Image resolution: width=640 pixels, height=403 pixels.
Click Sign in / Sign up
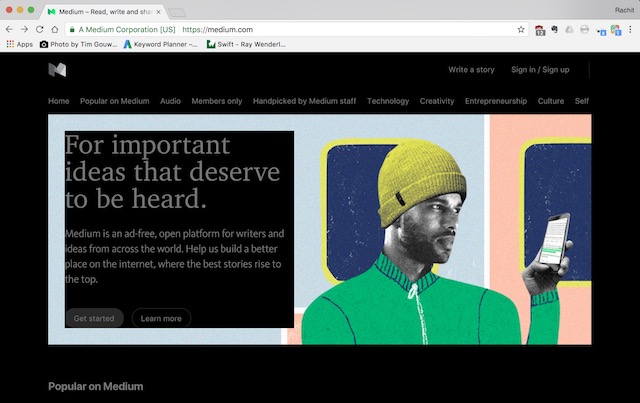(540, 70)
